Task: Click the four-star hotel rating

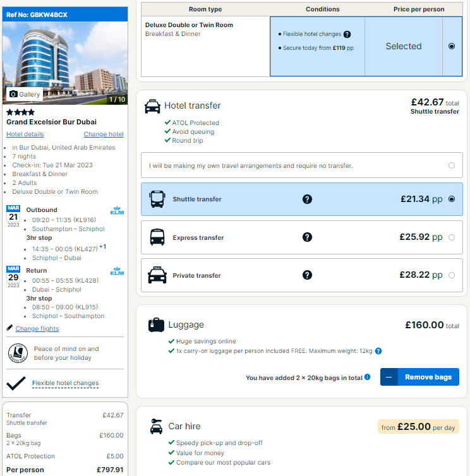Action: 21,112
